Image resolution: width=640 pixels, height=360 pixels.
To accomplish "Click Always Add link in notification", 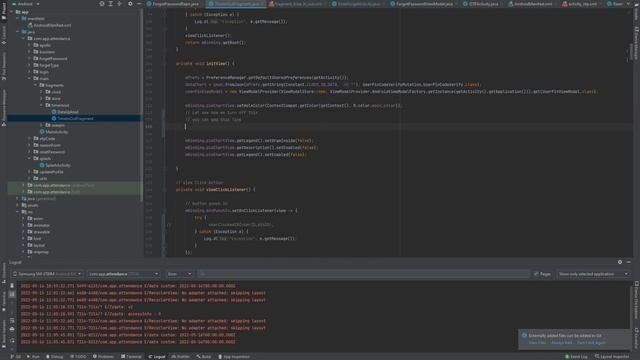I will (x=562, y=343).
